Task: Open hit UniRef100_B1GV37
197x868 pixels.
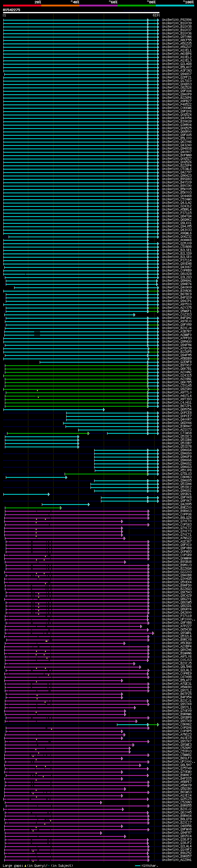Action: point(177,30)
